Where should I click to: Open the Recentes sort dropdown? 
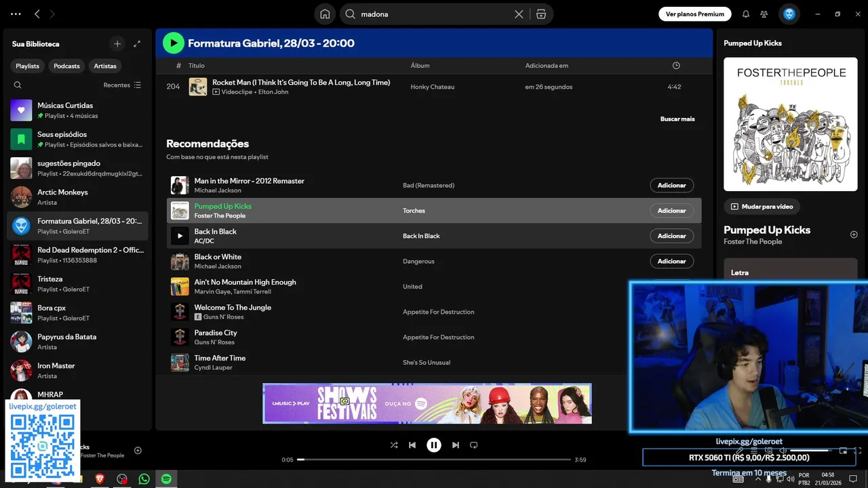(x=122, y=85)
